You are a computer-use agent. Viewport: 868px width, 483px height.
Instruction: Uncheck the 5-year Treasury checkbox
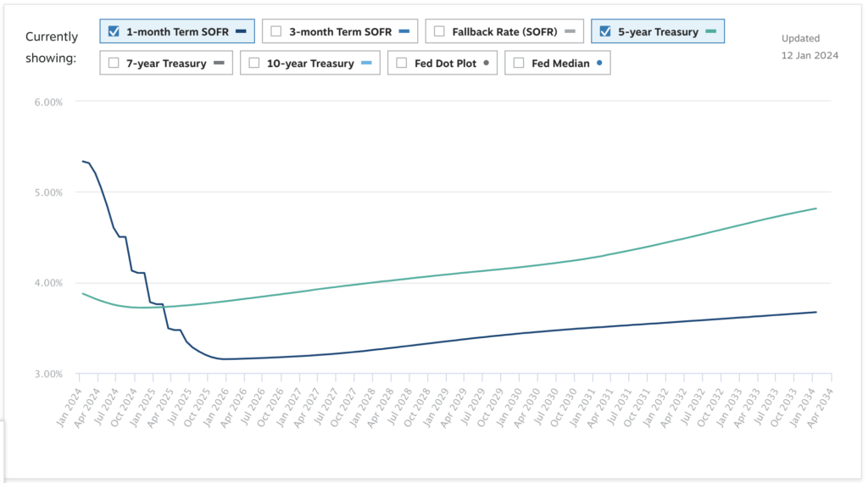(x=604, y=32)
